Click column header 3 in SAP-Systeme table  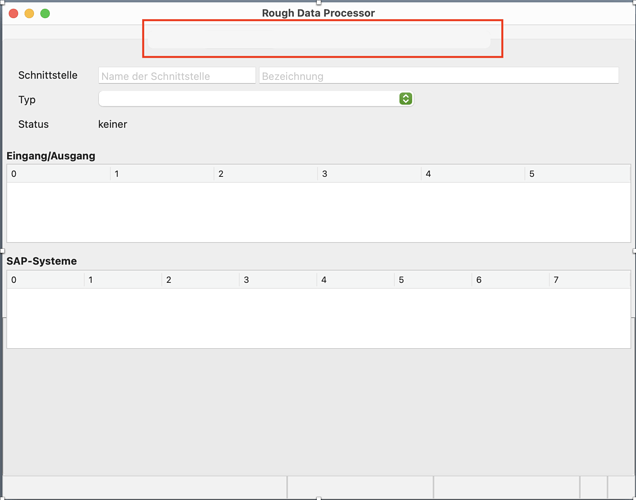click(278, 280)
